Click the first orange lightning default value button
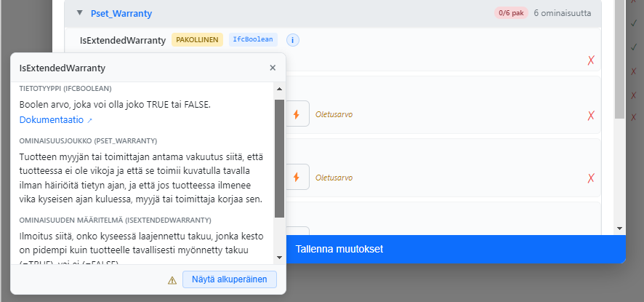644x302 pixels. click(x=296, y=114)
